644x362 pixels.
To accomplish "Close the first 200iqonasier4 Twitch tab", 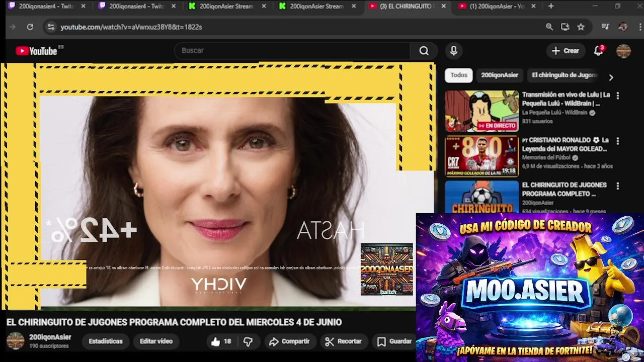I will click(x=83, y=6).
